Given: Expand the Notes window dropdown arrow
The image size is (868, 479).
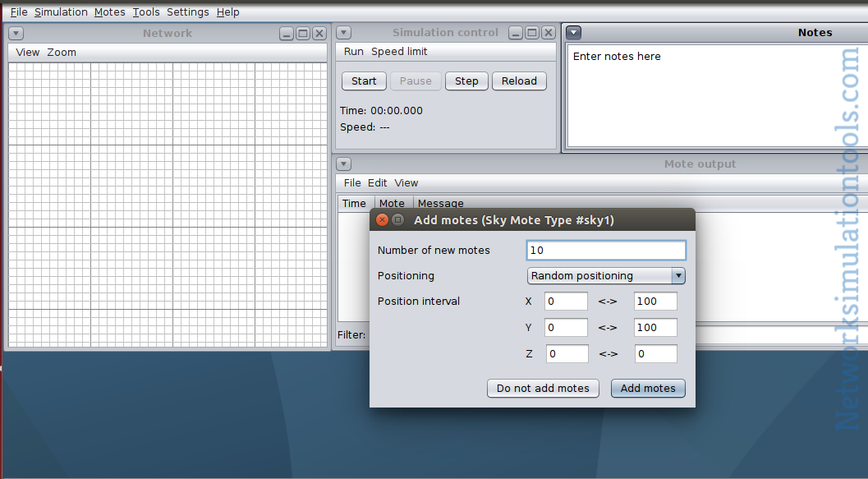Looking at the screenshot, I should (x=573, y=33).
